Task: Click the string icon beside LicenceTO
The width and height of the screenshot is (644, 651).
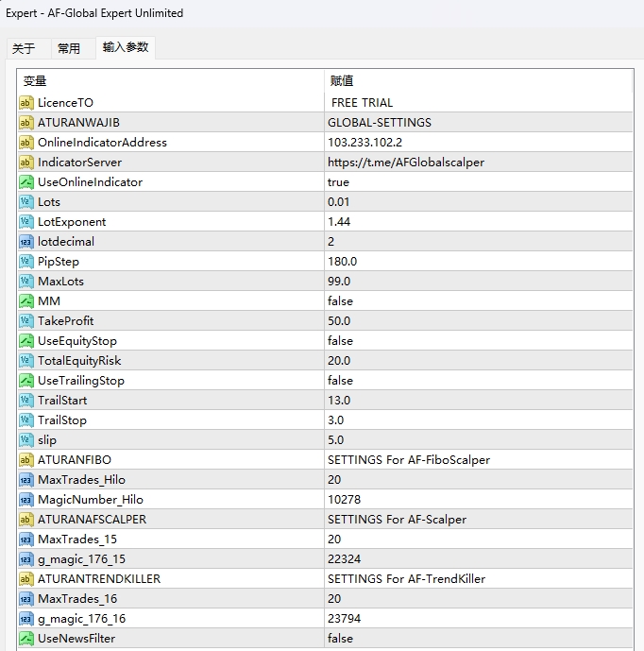Action: tap(26, 102)
